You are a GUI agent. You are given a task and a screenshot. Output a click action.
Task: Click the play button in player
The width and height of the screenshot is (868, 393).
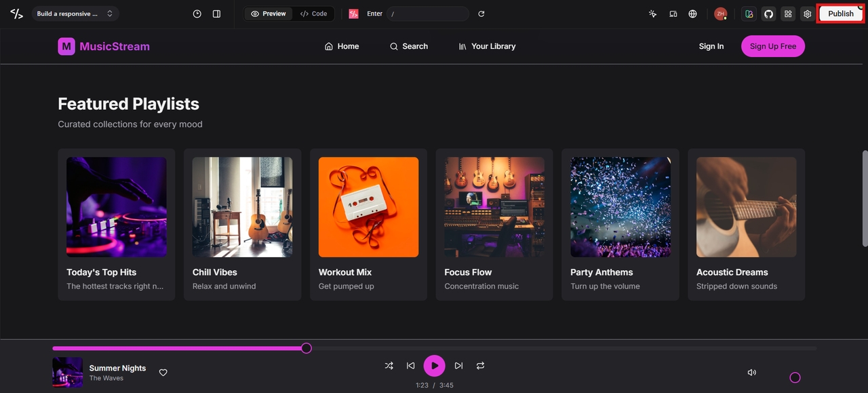pos(435,366)
